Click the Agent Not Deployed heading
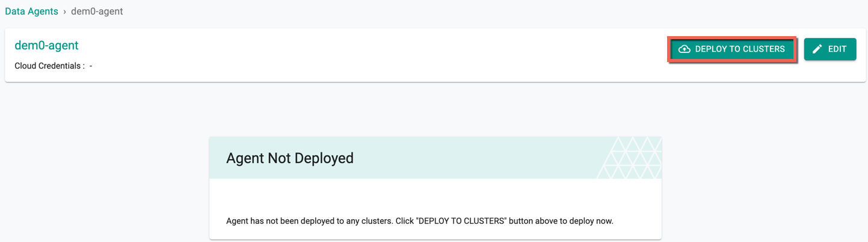 coord(290,158)
